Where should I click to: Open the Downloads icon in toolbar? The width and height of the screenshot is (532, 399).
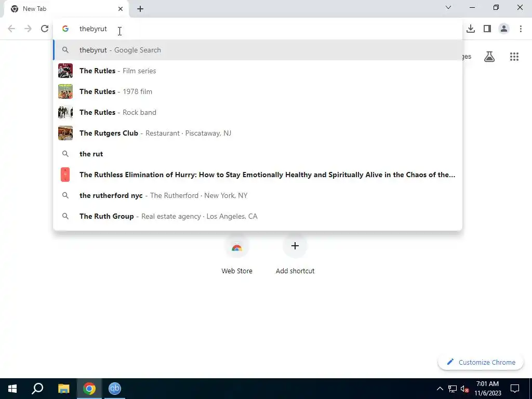coord(471,29)
